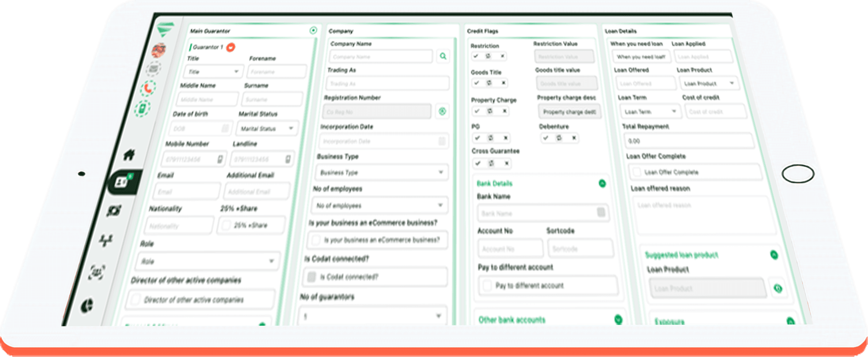Set PG flag to yes checkmark
This screenshot has width=868, height=357.
[x=478, y=138]
